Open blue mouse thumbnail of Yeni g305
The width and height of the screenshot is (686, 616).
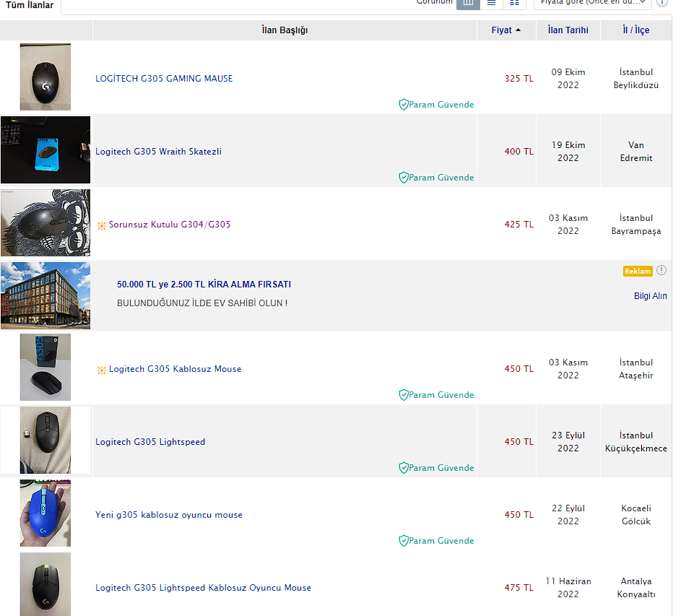click(45, 513)
